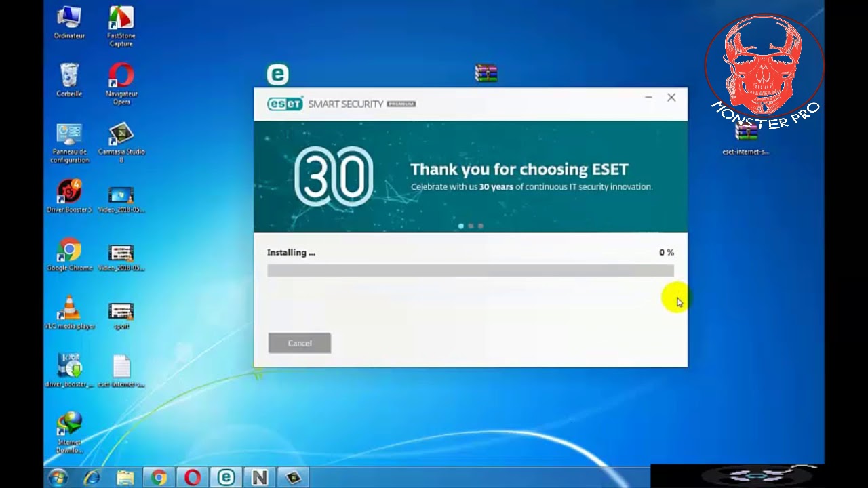Open the Video_2018 file next to Google Chrome
This screenshot has height=488, width=868.
coord(121,257)
